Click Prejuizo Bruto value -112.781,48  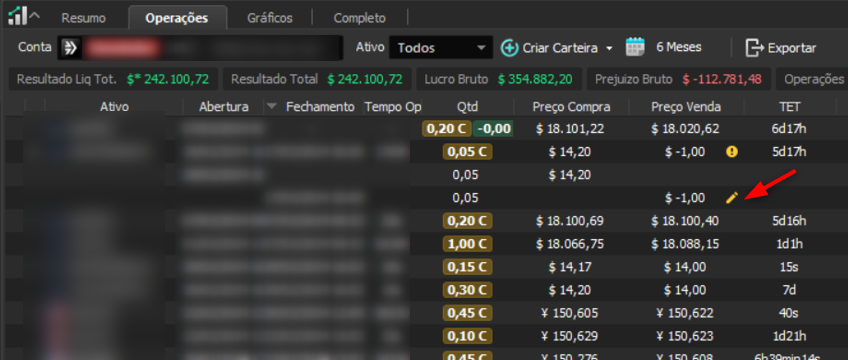tap(722, 79)
